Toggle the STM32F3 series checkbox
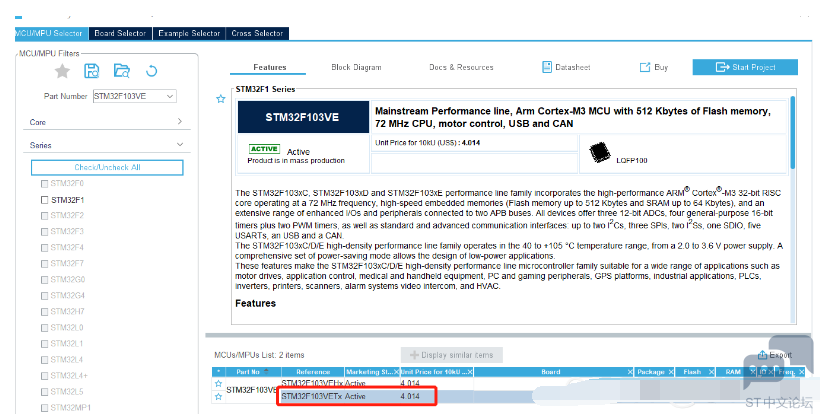 pyautogui.click(x=45, y=231)
